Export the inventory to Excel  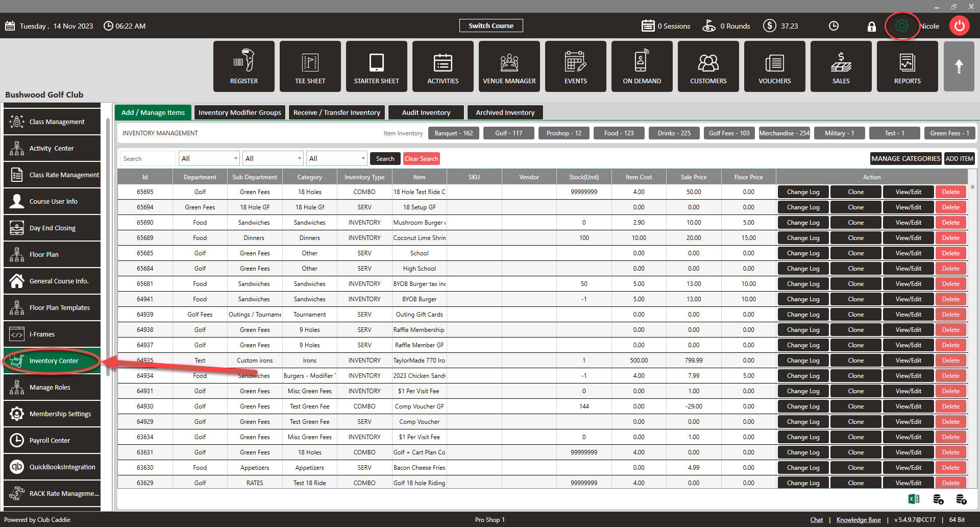point(914,499)
